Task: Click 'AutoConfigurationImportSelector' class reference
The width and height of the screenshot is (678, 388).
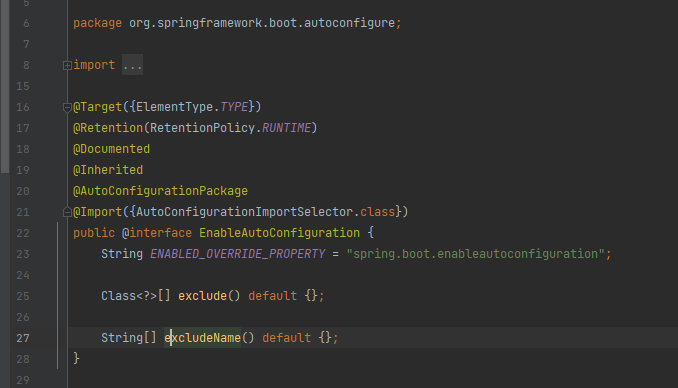Action: pos(245,212)
